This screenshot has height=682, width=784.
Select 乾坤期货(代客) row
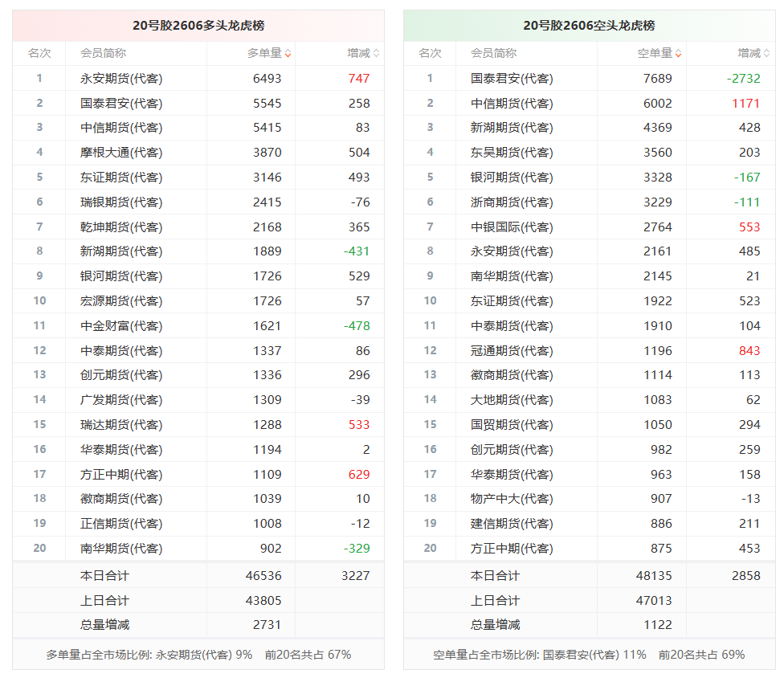click(x=198, y=227)
